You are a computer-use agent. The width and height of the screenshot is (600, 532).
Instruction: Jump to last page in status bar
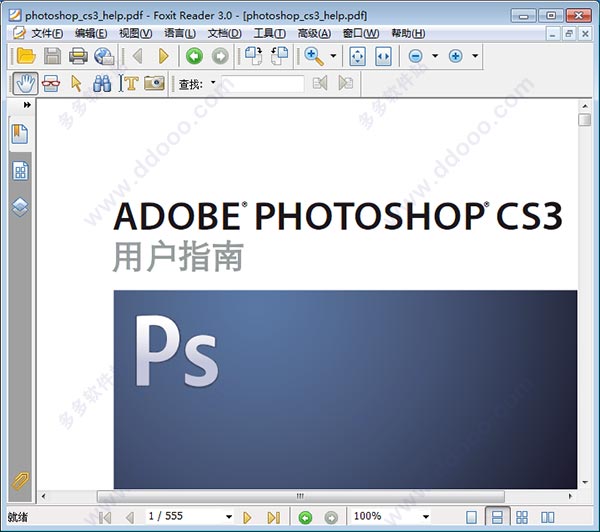coord(274,518)
